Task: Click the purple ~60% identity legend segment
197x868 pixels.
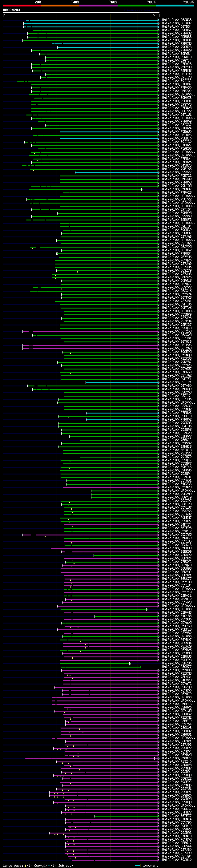Action: (x=98, y=6)
